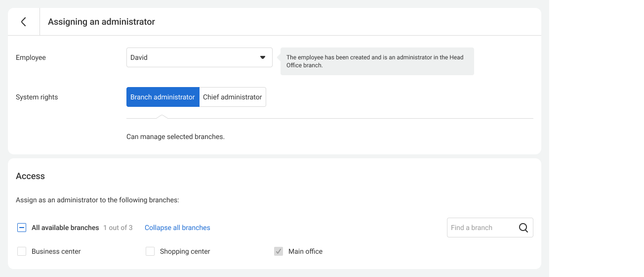Viewport: 644px width, 277px height.
Task: Click the greyed Main office checkbox
Action: tap(279, 251)
